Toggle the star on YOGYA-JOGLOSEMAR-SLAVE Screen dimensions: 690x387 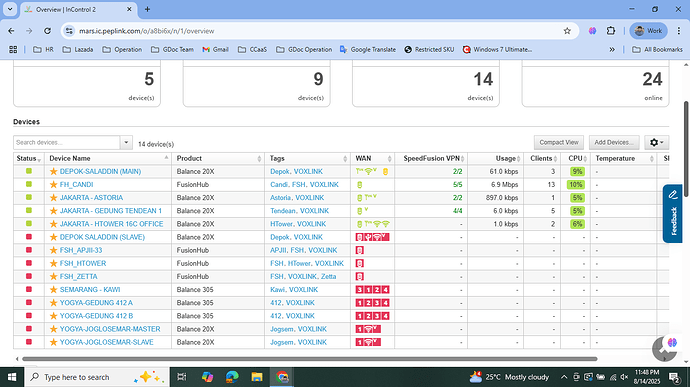pyautogui.click(x=54, y=342)
